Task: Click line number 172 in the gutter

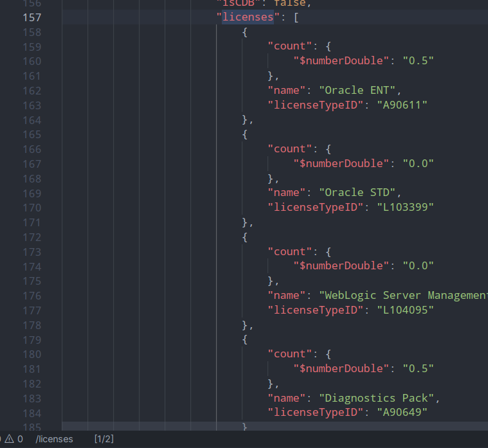Action: (32, 238)
